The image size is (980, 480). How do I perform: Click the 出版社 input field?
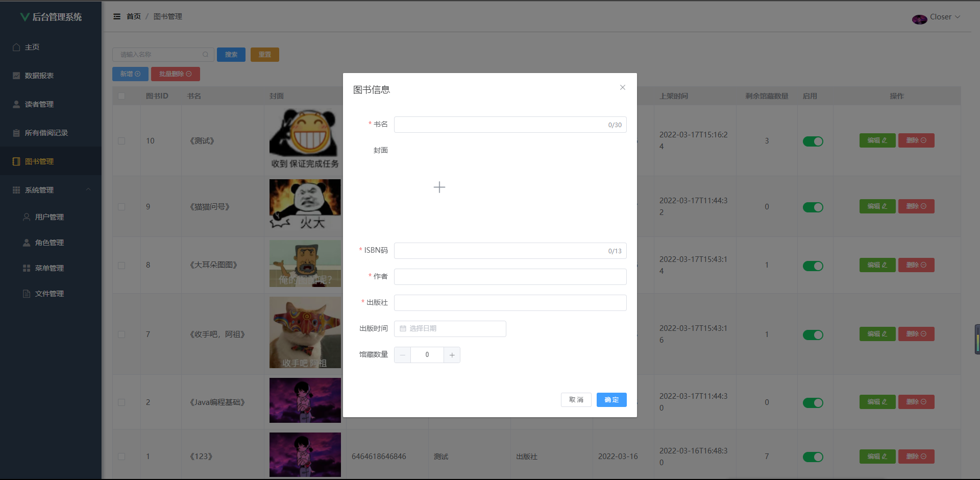coord(510,303)
